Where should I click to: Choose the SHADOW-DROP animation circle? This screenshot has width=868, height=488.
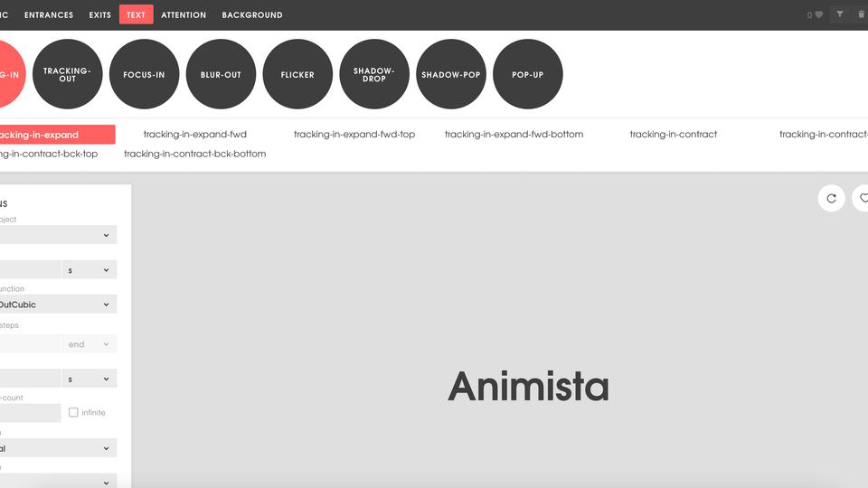coord(374,74)
